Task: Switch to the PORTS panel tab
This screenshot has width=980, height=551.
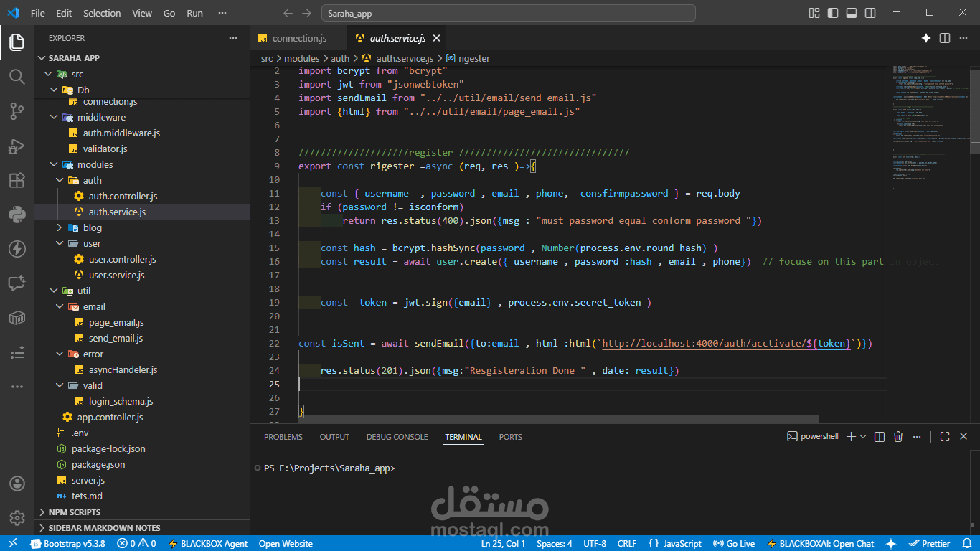Action: point(511,437)
